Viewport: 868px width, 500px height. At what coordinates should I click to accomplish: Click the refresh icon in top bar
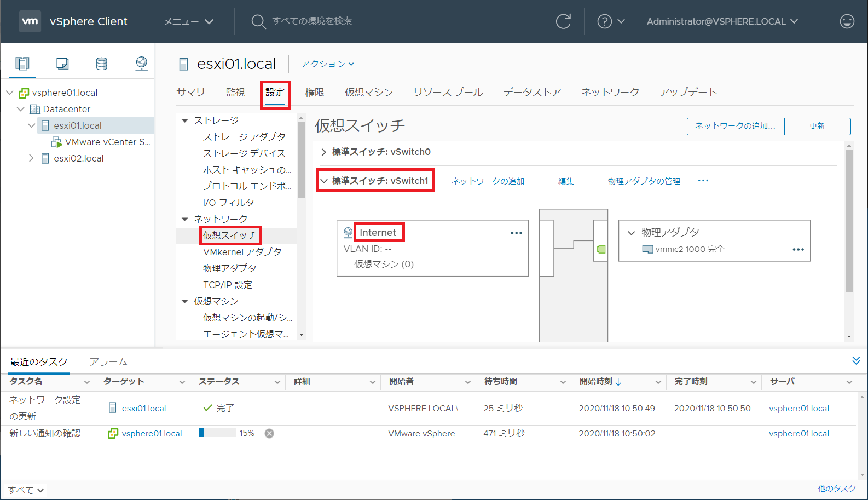(x=563, y=21)
